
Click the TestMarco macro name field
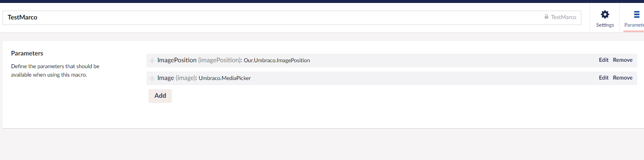[292, 17]
